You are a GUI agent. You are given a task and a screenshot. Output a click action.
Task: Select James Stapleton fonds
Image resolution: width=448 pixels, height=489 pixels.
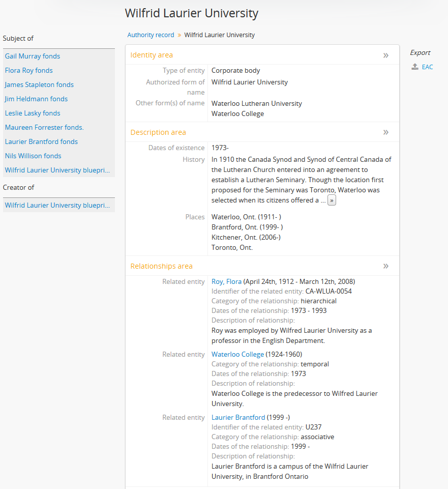point(39,85)
